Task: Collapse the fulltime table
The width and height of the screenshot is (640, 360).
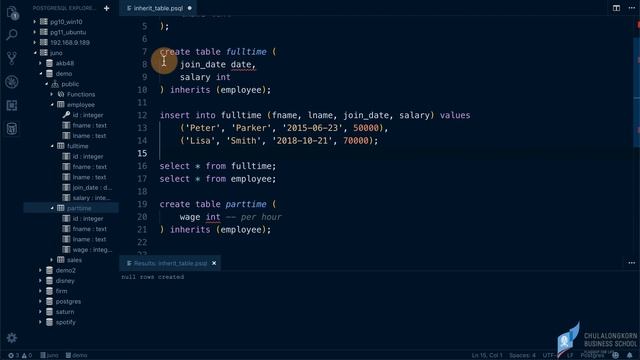Action: coord(52,146)
